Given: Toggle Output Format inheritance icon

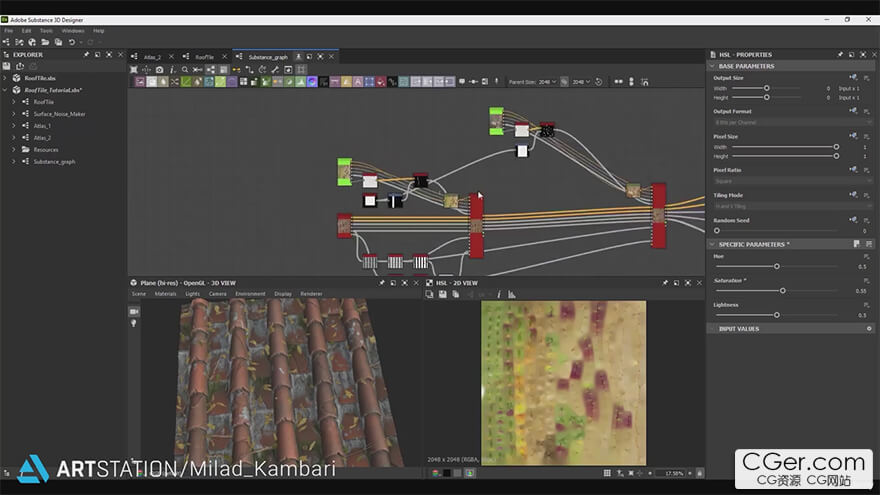Looking at the screenshot, I should click(x=853, y=111).
